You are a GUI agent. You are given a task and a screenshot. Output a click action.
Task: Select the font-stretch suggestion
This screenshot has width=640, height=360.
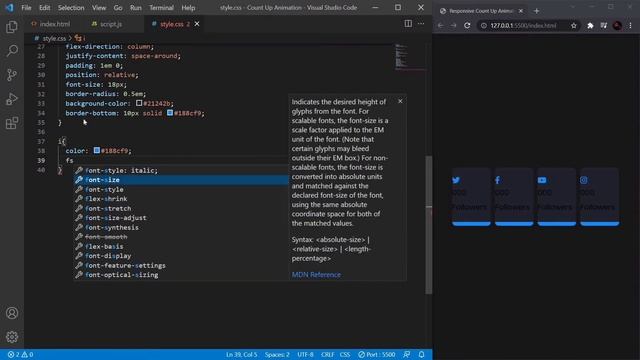pos(181,208)
